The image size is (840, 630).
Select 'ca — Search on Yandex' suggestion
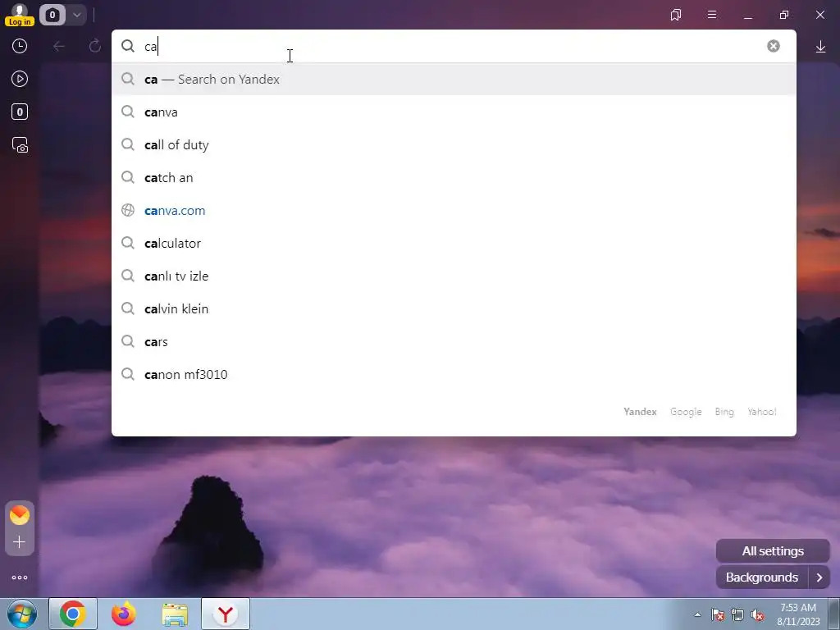(x=454, y=80)
